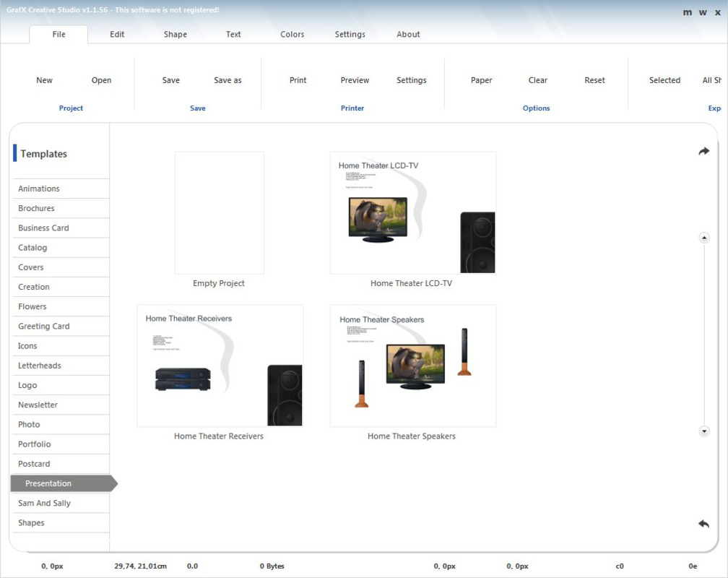Click the 'm' minimize window button

pos(687,12)
